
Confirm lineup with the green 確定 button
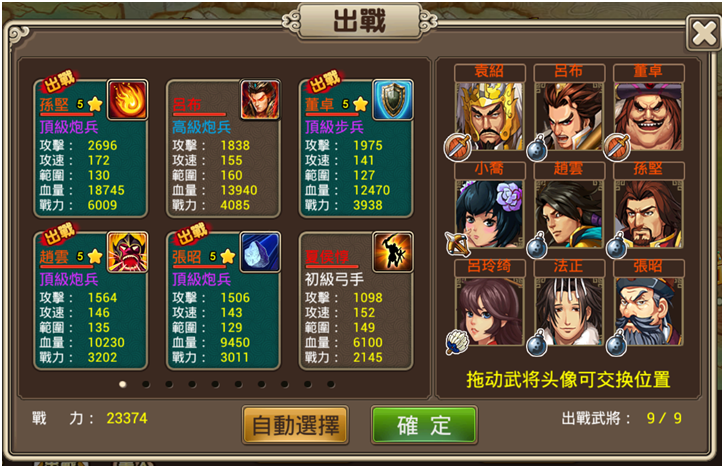coord(424,425)
